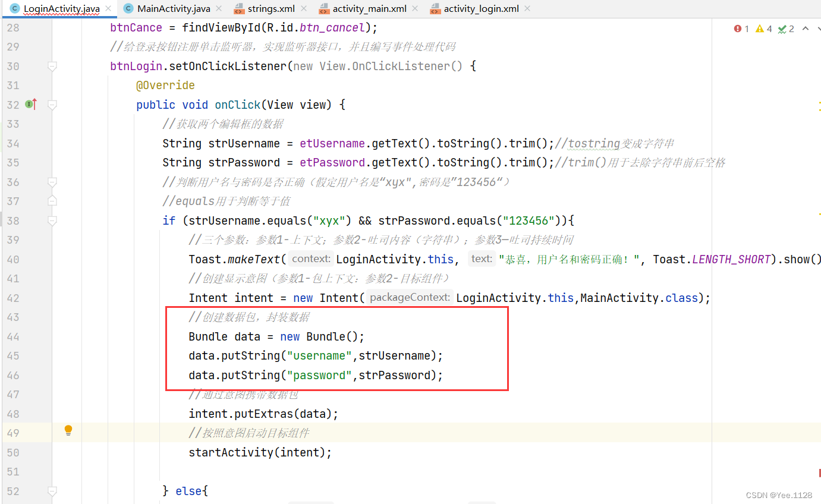The width and height of the screenshot is (821, 504).
Task: Click the yellow warning stripe mark near line 38
Action: tap(819, 213)
